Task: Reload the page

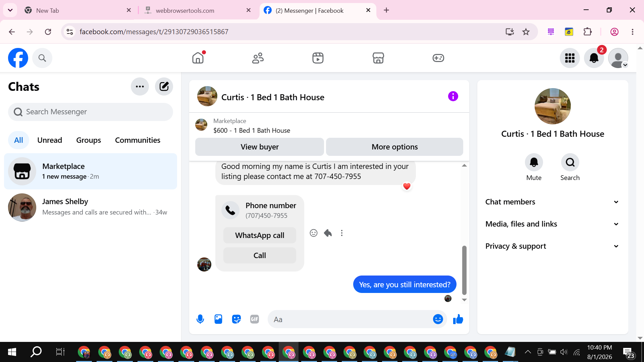Action: click(x=48, y=32)
